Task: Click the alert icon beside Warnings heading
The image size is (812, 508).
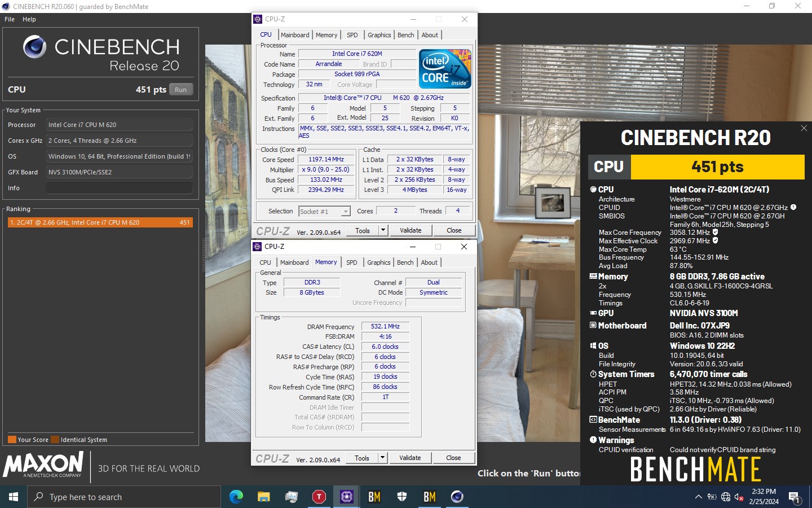Action: coord(593,440)
